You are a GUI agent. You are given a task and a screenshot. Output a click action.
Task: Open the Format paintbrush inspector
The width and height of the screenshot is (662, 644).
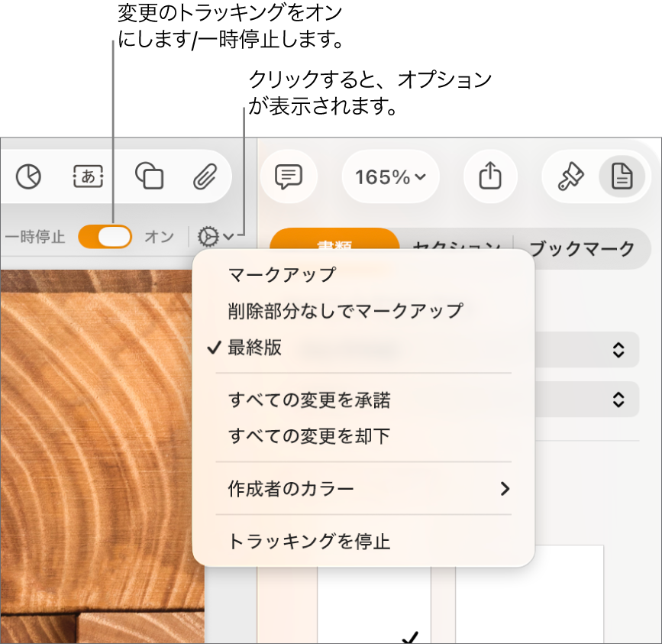tap(571, 176)
